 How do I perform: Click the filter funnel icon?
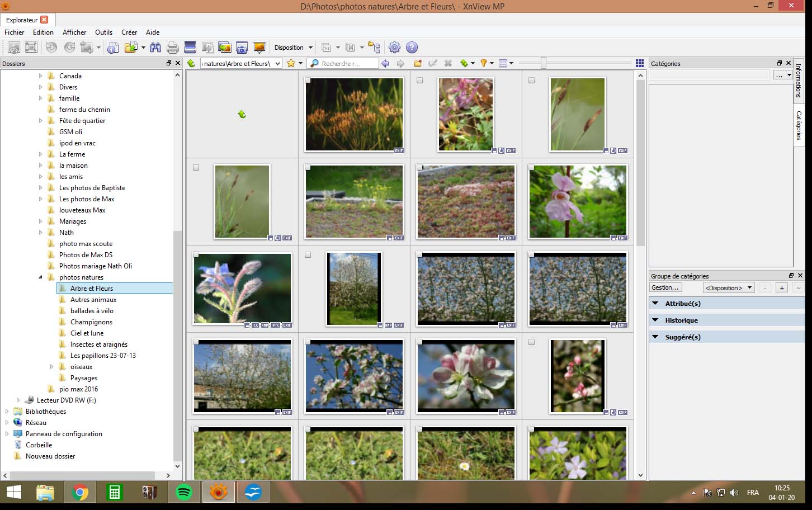point(484,63)
